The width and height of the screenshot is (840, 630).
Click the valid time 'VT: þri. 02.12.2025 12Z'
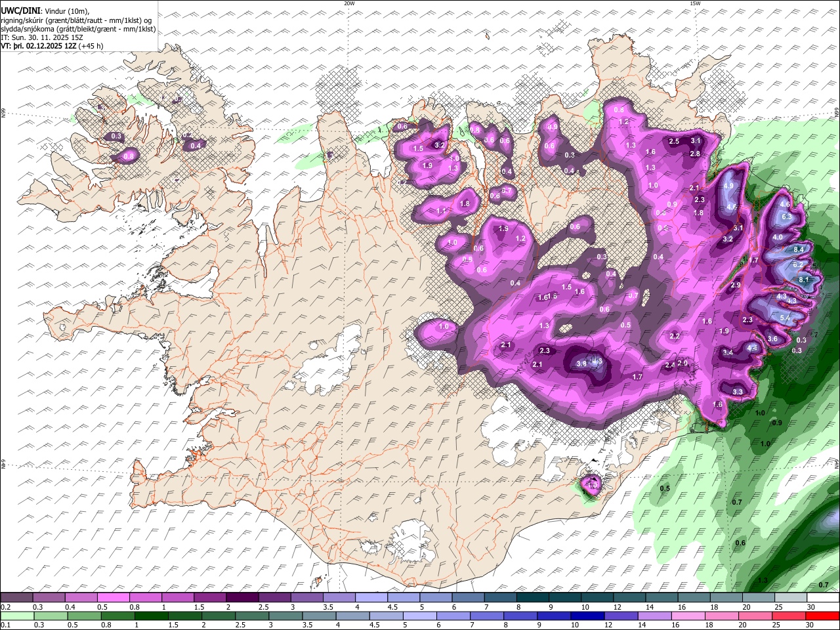pos(38,46)
